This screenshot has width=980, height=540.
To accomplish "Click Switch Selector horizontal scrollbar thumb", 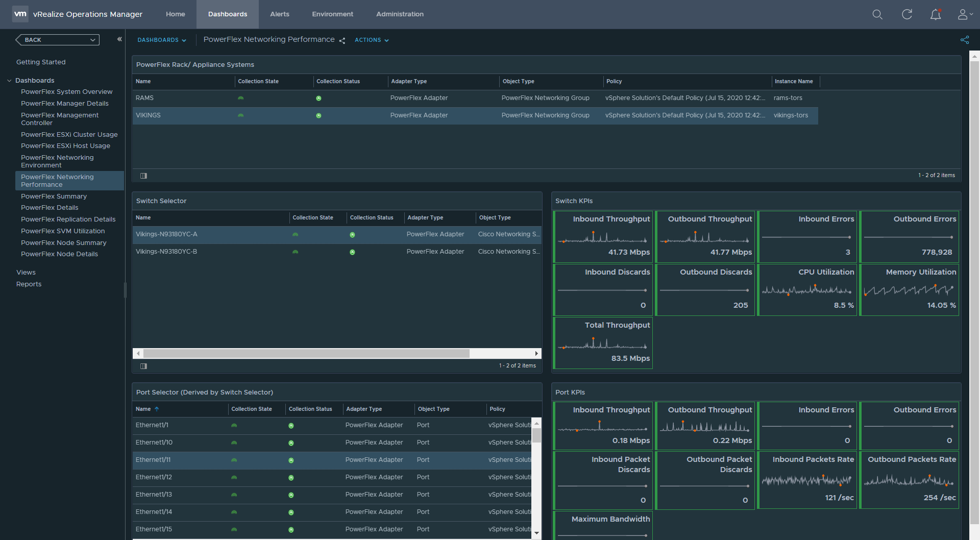I will pyautogui.click(x=306, y=354).
